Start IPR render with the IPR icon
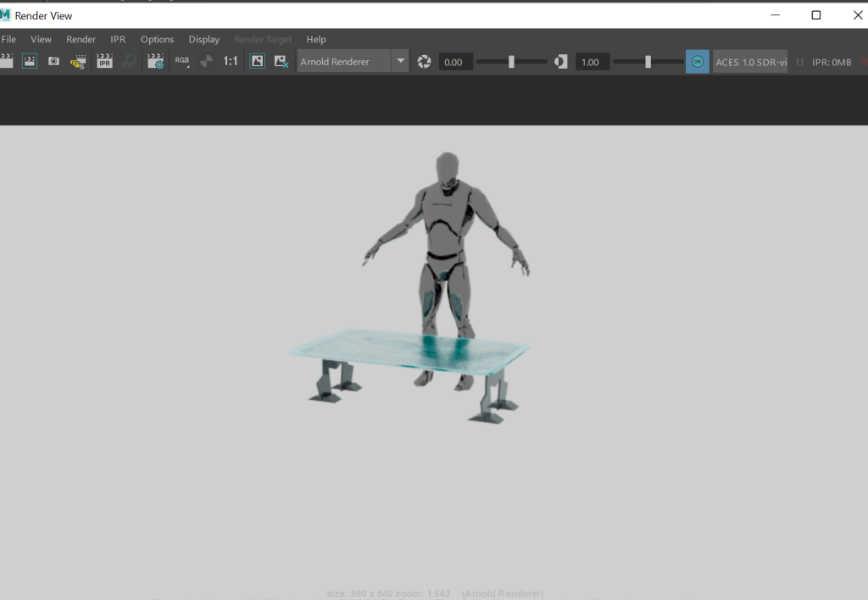The image size is (868, 600). [x=104, y=61]
